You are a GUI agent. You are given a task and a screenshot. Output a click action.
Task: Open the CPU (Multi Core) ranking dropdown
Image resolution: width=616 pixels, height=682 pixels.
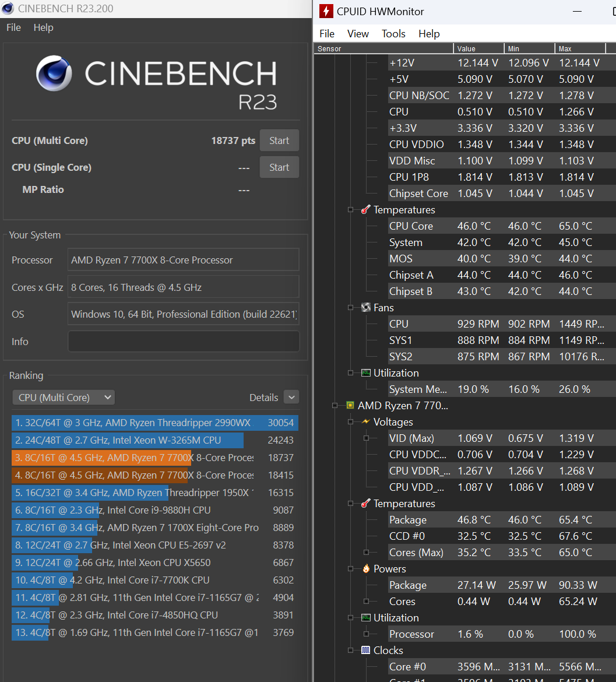coord(64,398)
